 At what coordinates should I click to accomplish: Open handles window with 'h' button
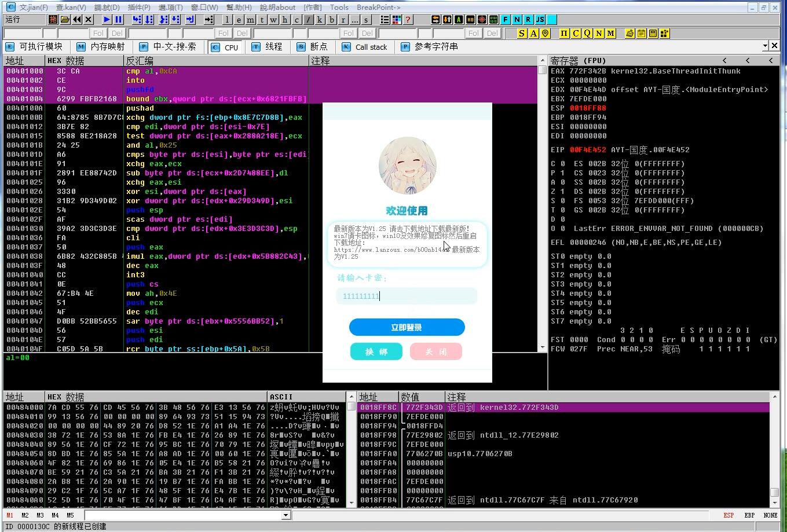pyautogui.click(x=285, y=19)
